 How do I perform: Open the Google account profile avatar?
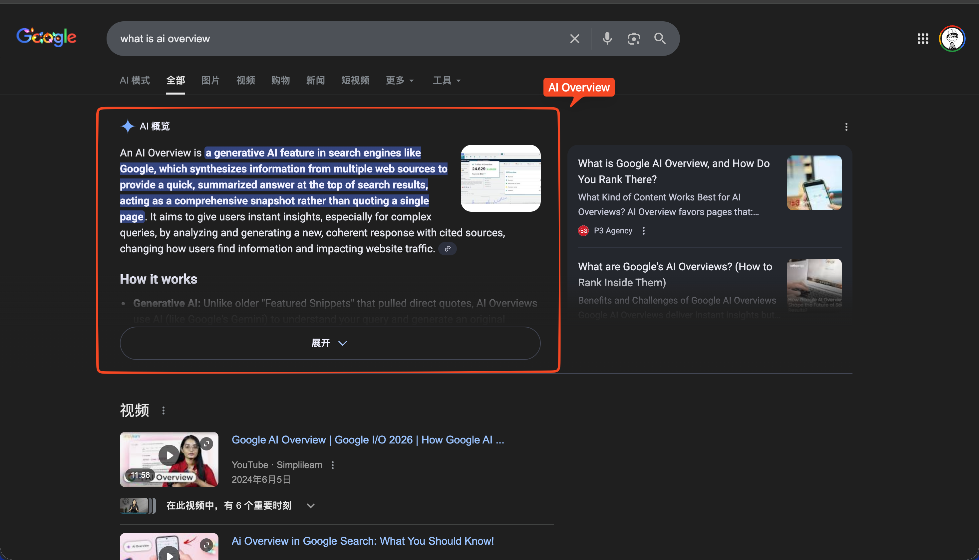[x=952, y=39]
